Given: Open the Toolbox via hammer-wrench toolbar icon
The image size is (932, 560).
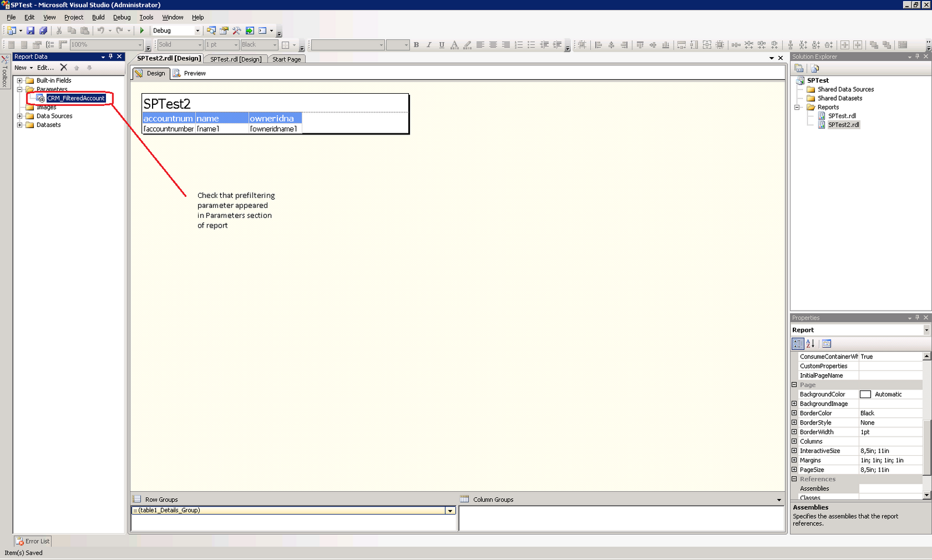Looking at the screenshot, I should (x=236, y=31).
